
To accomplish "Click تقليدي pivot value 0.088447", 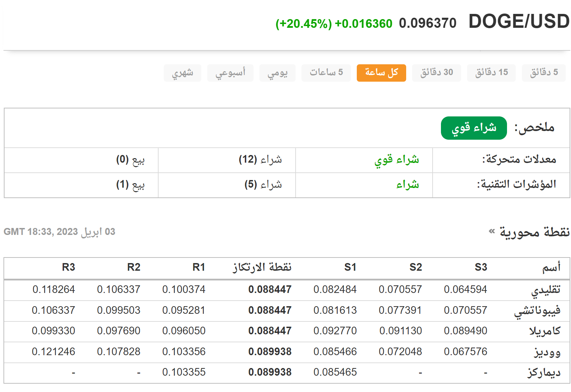I will coord(270,289).
